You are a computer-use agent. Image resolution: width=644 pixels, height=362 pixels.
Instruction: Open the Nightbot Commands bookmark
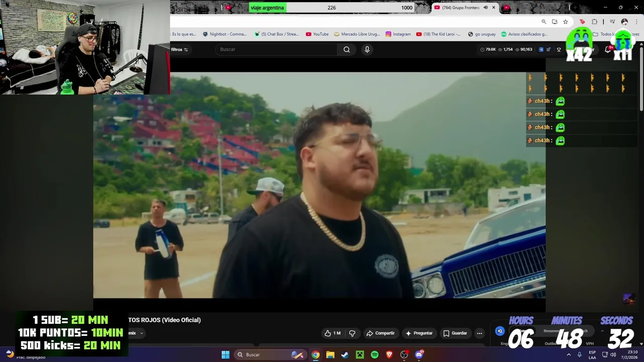[224, 34]
